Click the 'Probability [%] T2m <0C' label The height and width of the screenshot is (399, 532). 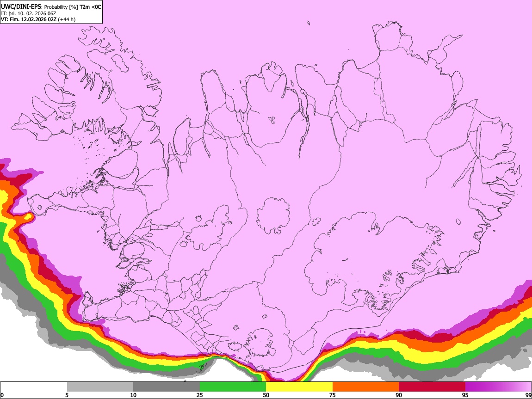point(73,7)
